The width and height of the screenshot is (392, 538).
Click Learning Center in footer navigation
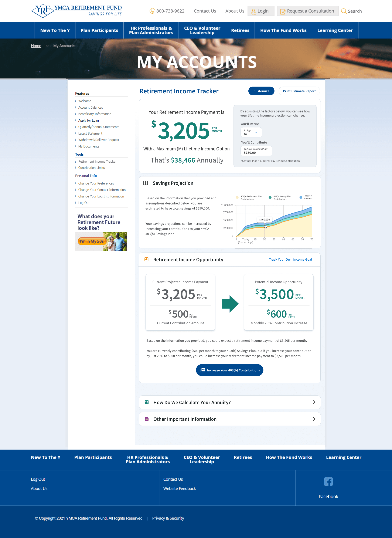coord(344,457)
